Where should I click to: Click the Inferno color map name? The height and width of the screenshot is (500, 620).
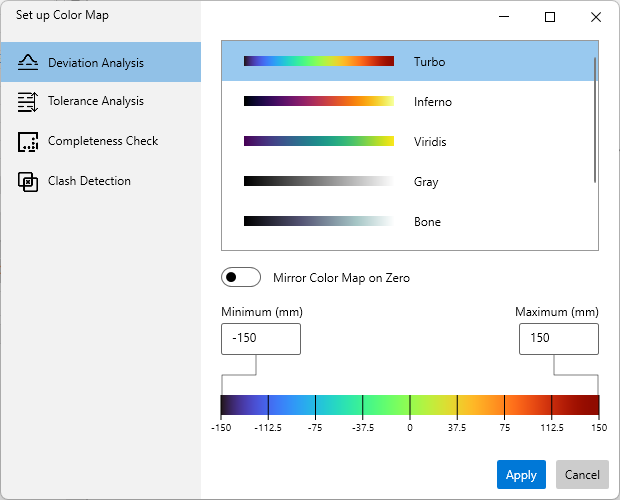[433, 102]
